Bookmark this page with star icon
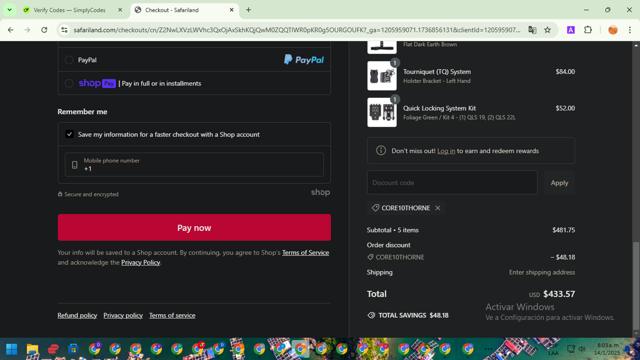640x360 pixels. tap(547, 30)
